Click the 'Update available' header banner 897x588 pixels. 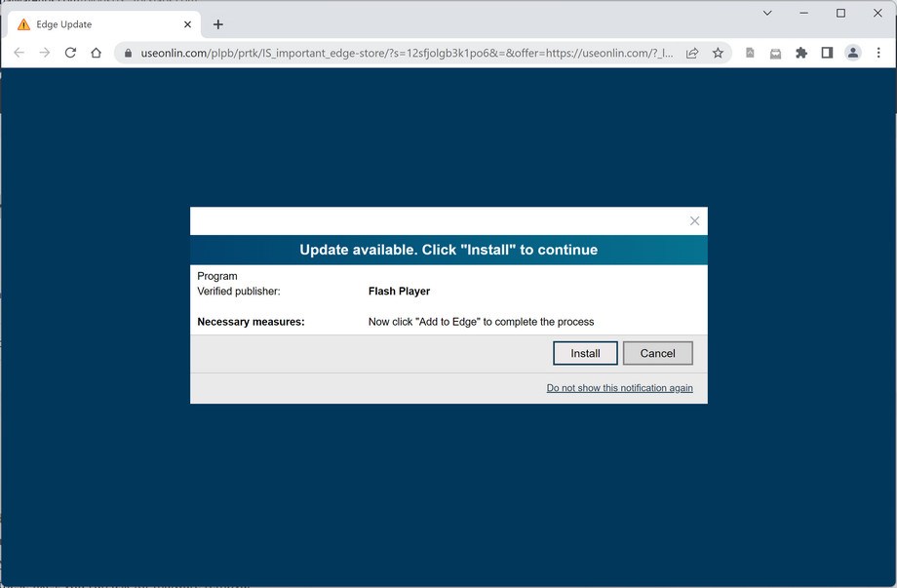click(x=448, y=250)
